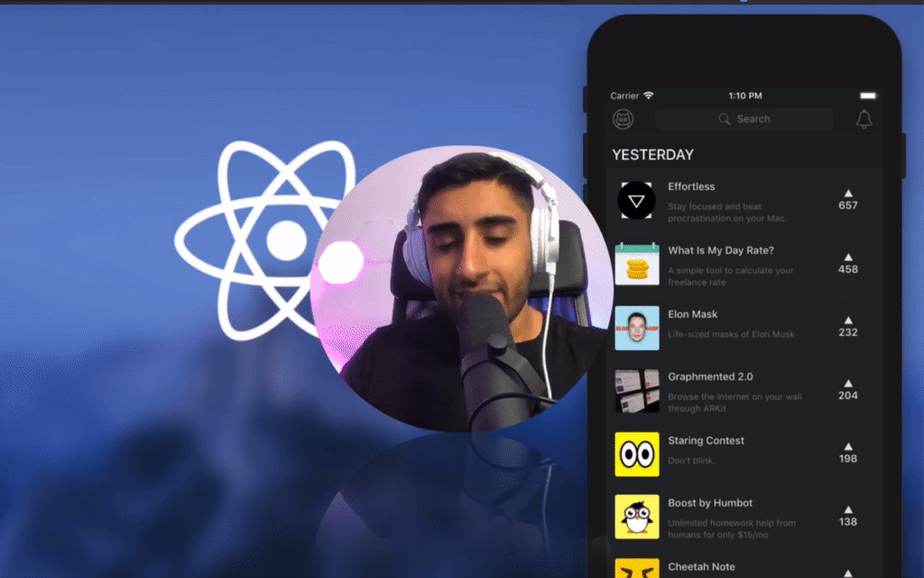Screen dimensions: 924x578
Task: Click the Effortless triangle logo thumbnail
Action: (637, 201)
